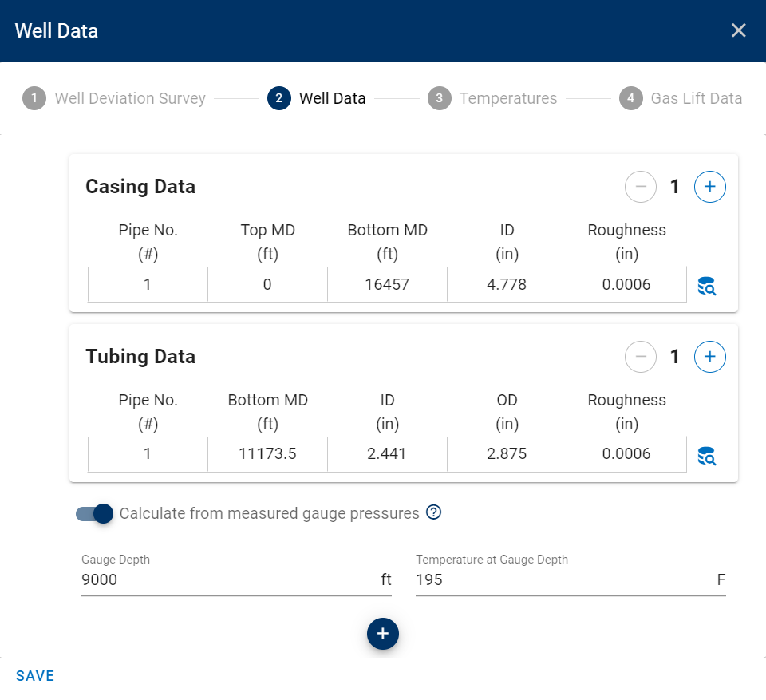Viewport: 766px width, 700px height.
Task: Open the Gas Lift Data step
Action: click(681, 98)
